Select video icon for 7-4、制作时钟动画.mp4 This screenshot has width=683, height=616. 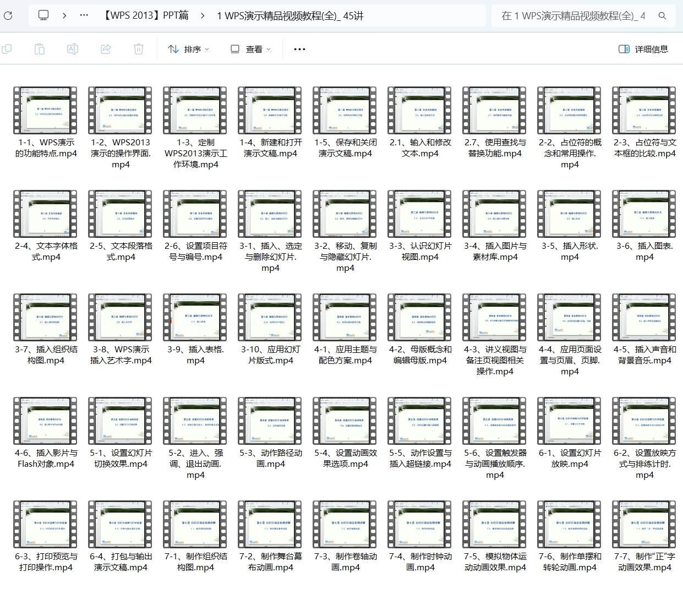click(420, 525)
